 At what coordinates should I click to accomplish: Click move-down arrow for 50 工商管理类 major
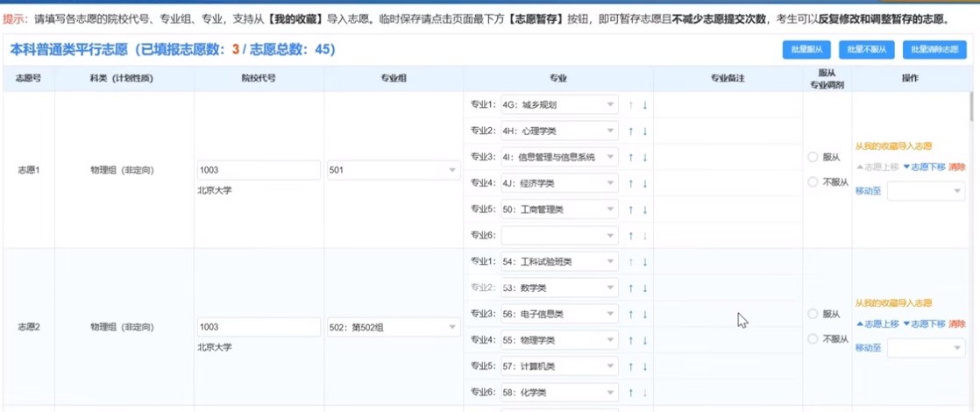645,210
